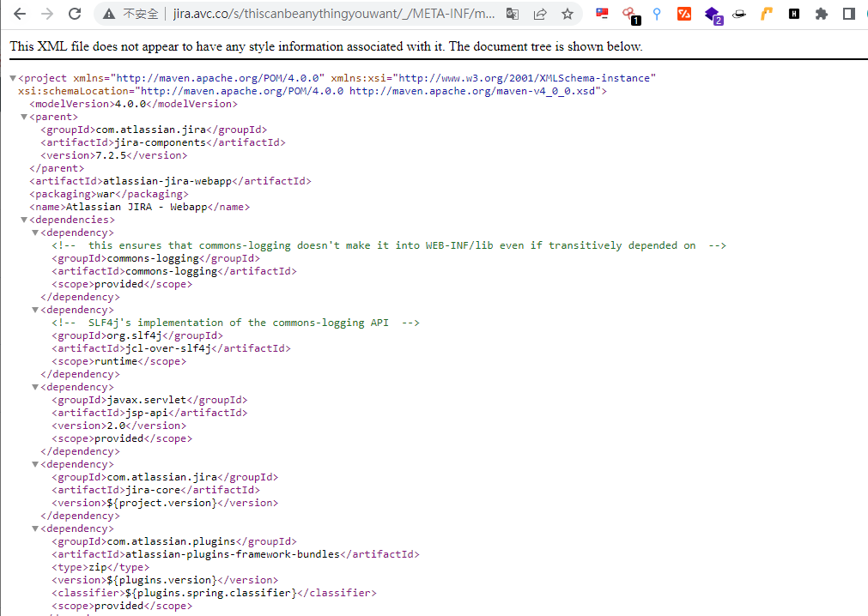Viewport: 868px width, 616px height.
Task: Click the ${plugins.version} value
Action: click(161, 580)
